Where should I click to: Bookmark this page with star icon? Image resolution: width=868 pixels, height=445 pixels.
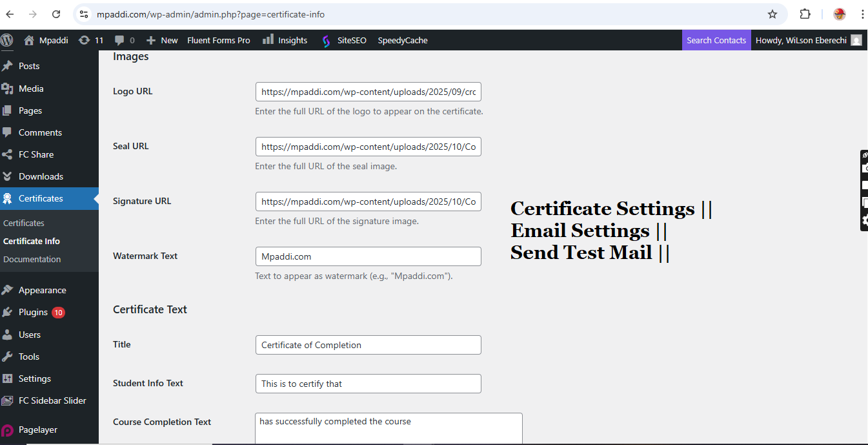tap(772, 14)
